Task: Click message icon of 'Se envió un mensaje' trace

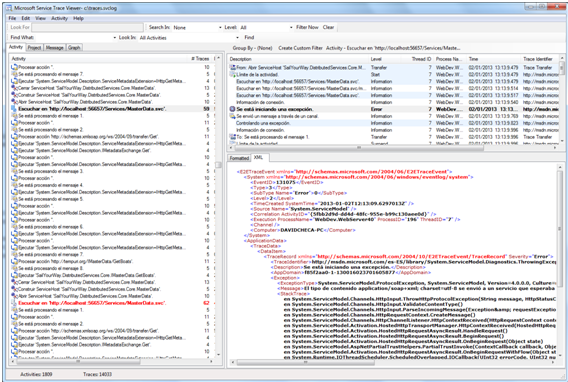Action: (233, 116)
